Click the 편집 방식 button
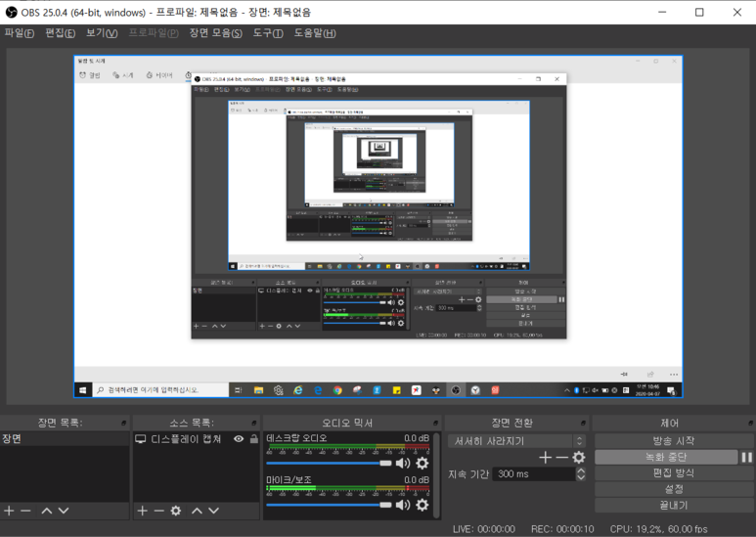The image size is (756, 537). coord(674,472)
